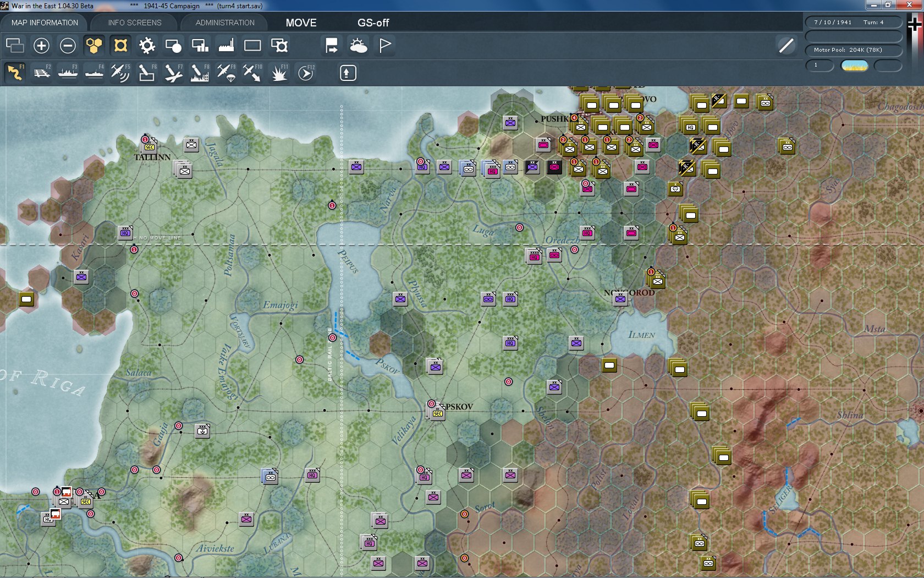The image size is (924, 578).
Task: Select F2 rail movement mode
Action: pos(41,73)
